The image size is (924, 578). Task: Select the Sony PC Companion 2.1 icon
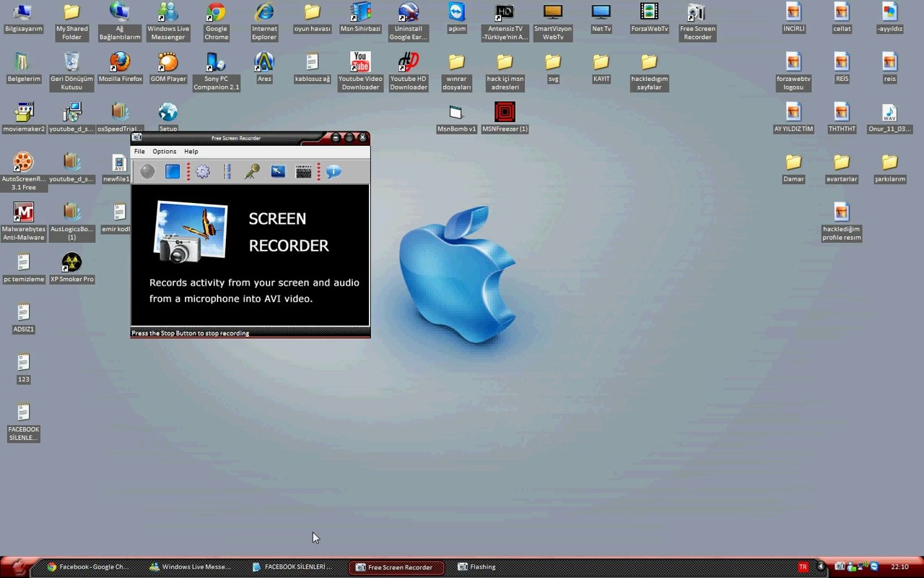point(216,71)
